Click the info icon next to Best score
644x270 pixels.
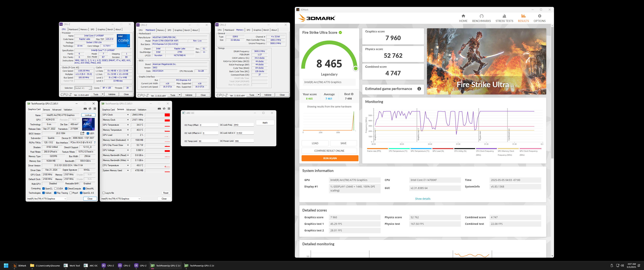pyautogui.click(x=352, y=94)
